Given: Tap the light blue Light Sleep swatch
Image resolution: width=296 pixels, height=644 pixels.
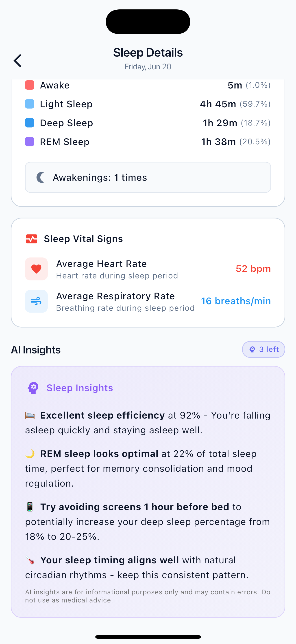Looking at the screenshot, I should [30, 104].
